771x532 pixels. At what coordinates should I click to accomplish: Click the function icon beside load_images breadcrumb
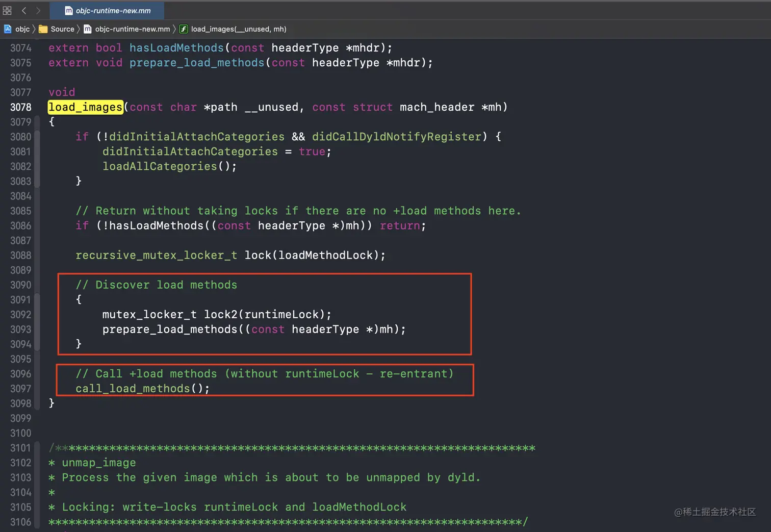[184, 29]
